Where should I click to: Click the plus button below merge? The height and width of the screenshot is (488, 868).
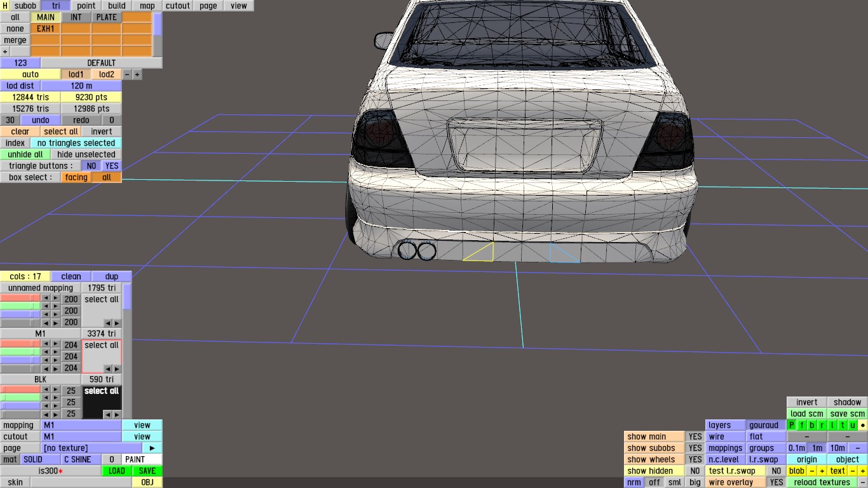point(5,51)
